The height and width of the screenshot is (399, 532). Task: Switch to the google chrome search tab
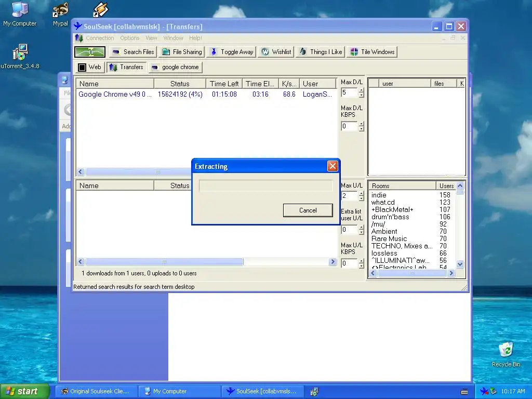pyautogui.click(x=176, y=67)
